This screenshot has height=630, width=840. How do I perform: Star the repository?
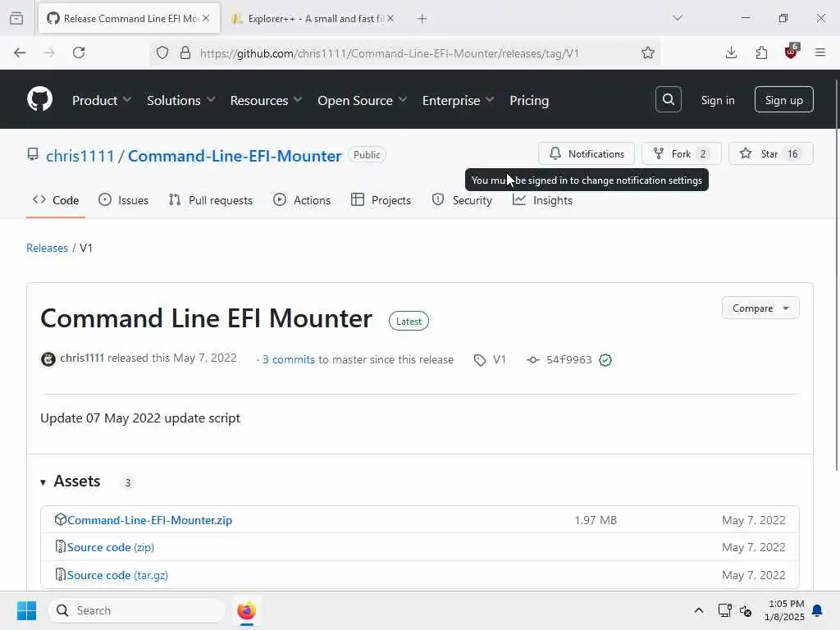point(771,153)
